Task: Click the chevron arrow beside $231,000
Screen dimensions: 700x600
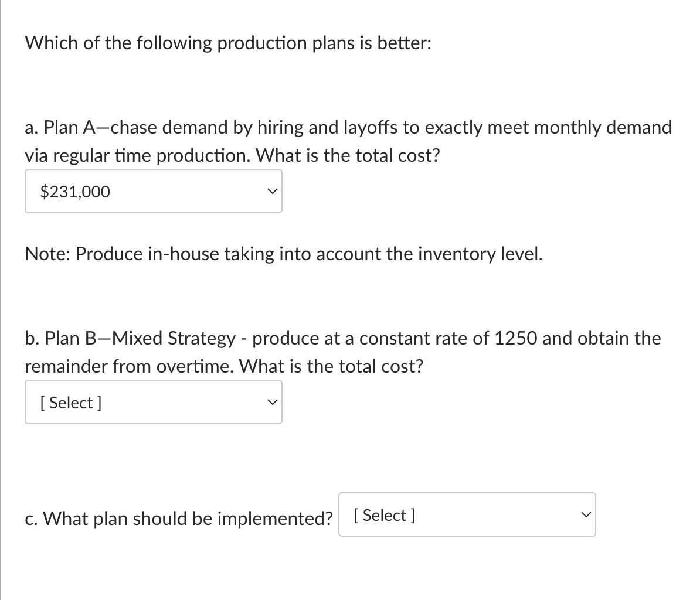Action: tap(270, 191)
